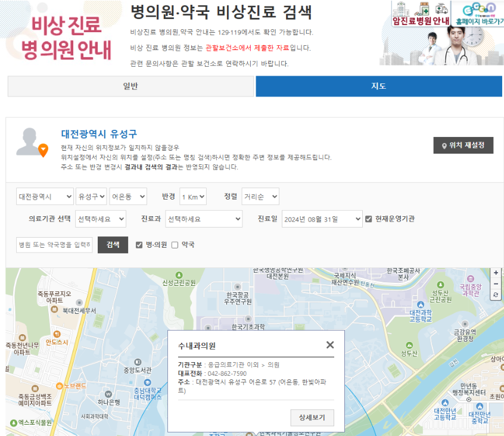Focus the hospital or pharmacy name input
This screenshot has height=436, width=504.
click(54, 245)
